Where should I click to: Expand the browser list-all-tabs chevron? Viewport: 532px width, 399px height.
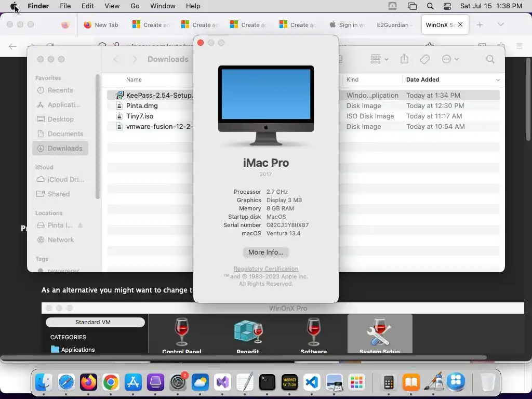click(500, 24)
